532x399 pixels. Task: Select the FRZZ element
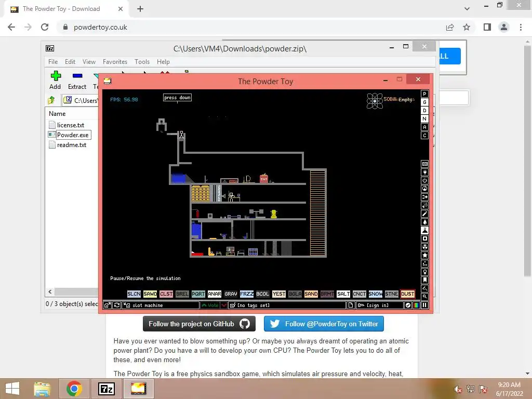point(247,294)
